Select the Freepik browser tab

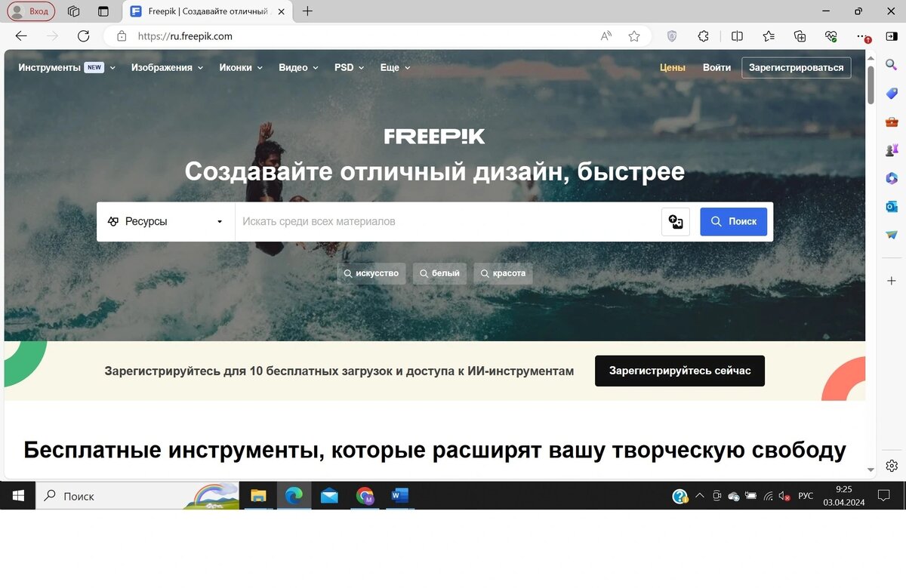click(206, 11)
